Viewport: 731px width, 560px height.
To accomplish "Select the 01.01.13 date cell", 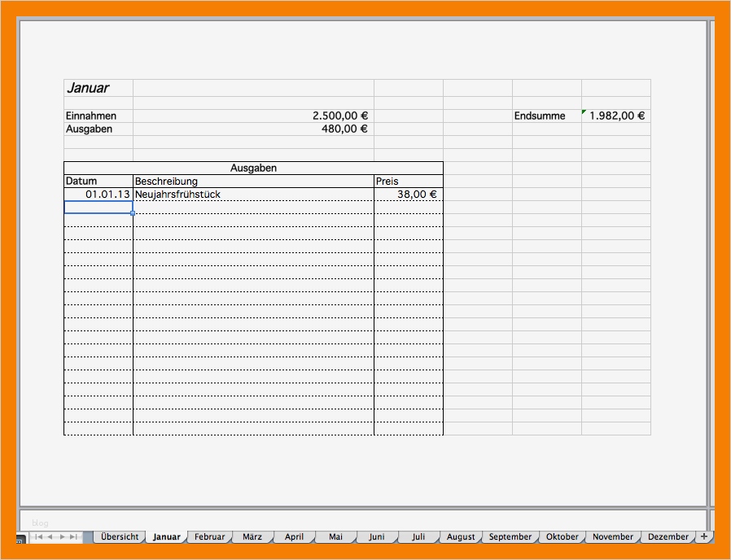I will point(98,195).
